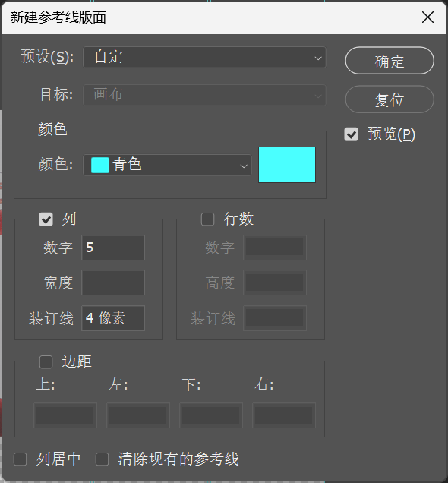Check 清除现有的参考线 option
This screenshot has height=483, width=448.
point(102,459)
